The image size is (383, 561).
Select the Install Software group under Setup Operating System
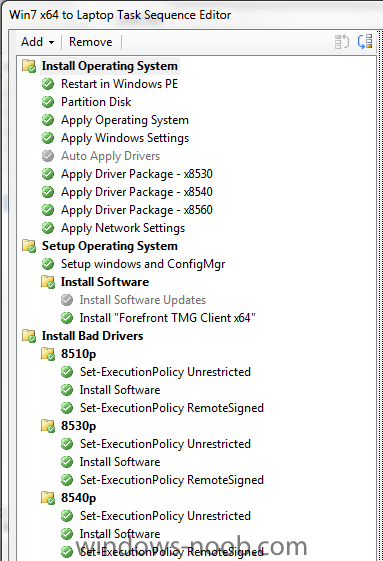(105, 282)
